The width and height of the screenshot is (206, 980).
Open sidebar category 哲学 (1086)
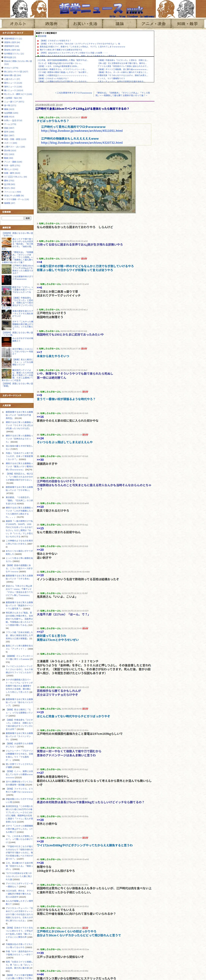point(9,132)
